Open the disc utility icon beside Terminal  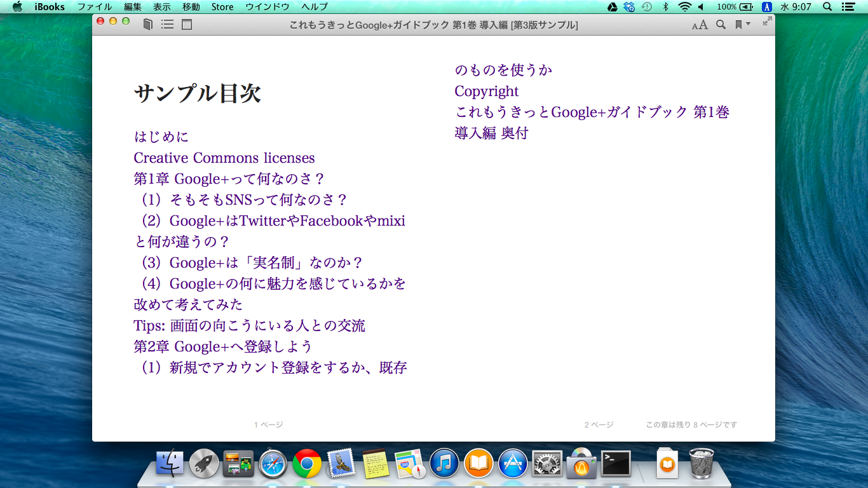coord(581,464)
